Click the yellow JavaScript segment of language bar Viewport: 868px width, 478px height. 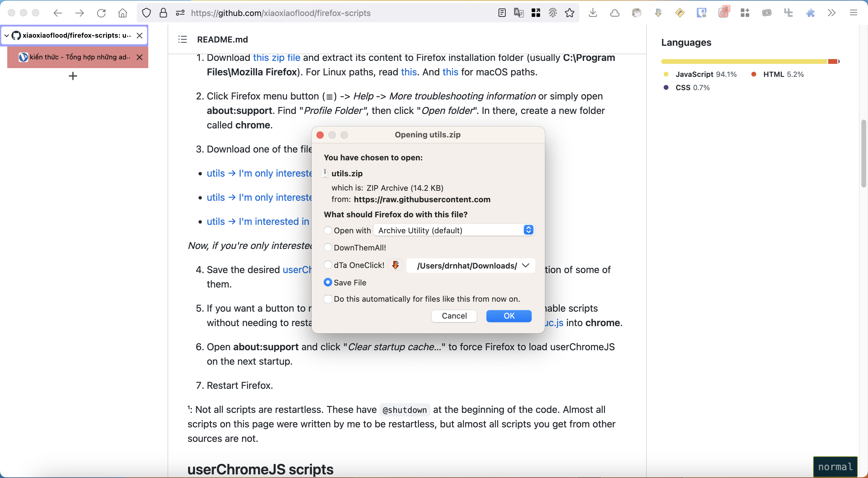click(744, 61)
